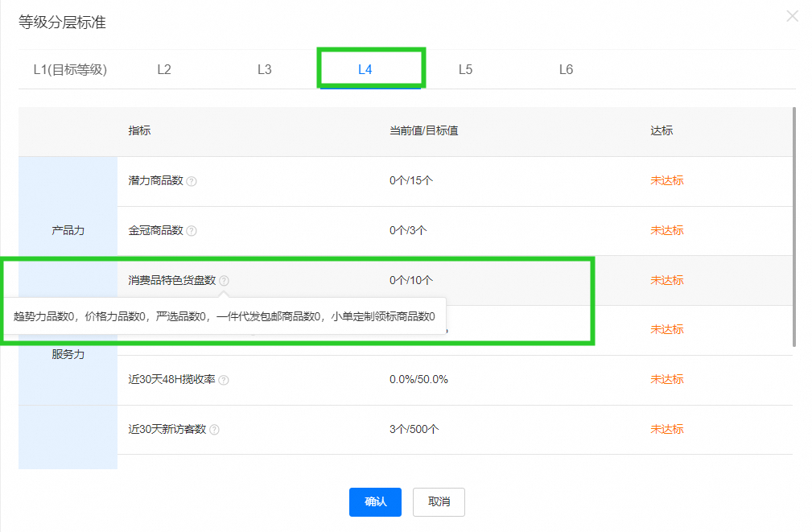Click help icon beside 近30天新访客数

tap(215, 430)
